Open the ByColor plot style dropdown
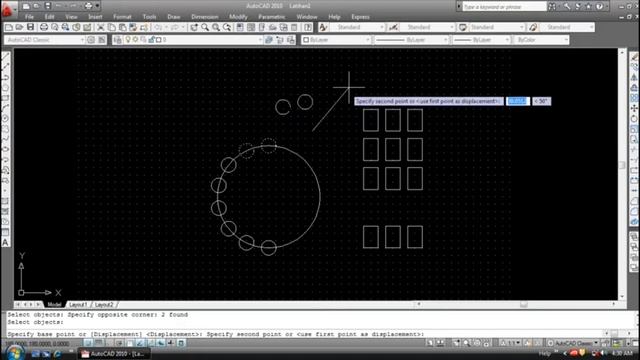 click(542, 40)
